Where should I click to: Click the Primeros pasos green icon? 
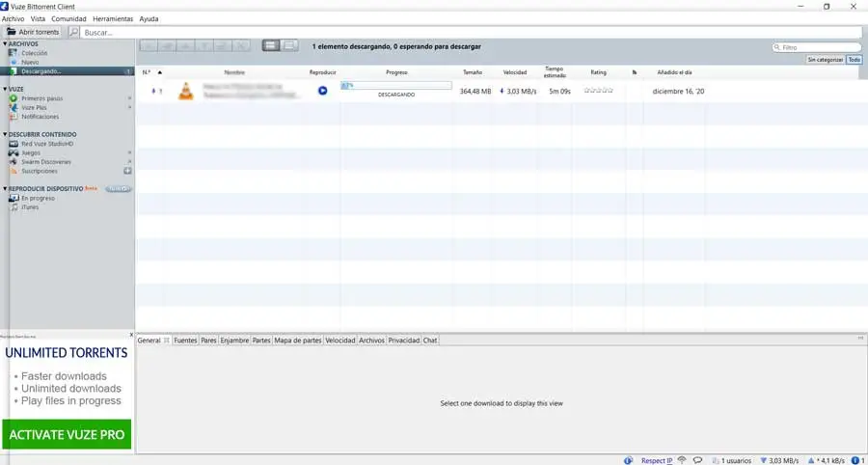(x=14, y=98)
